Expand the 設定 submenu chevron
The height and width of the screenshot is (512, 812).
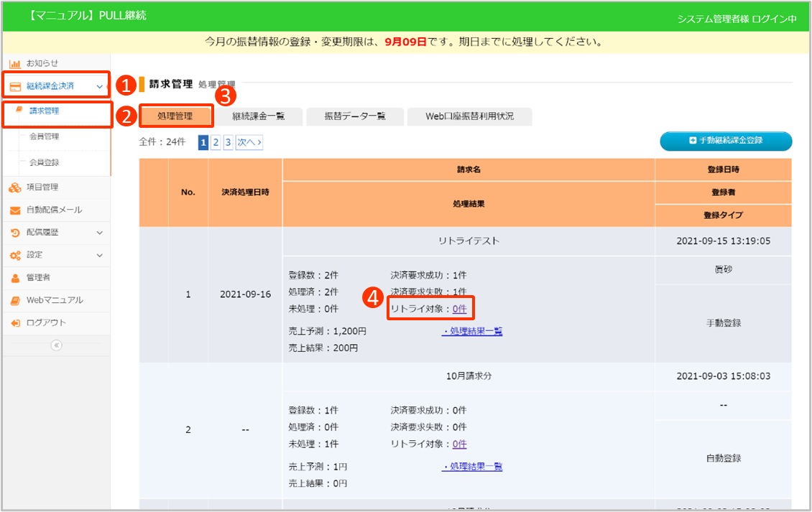point(99,255)
